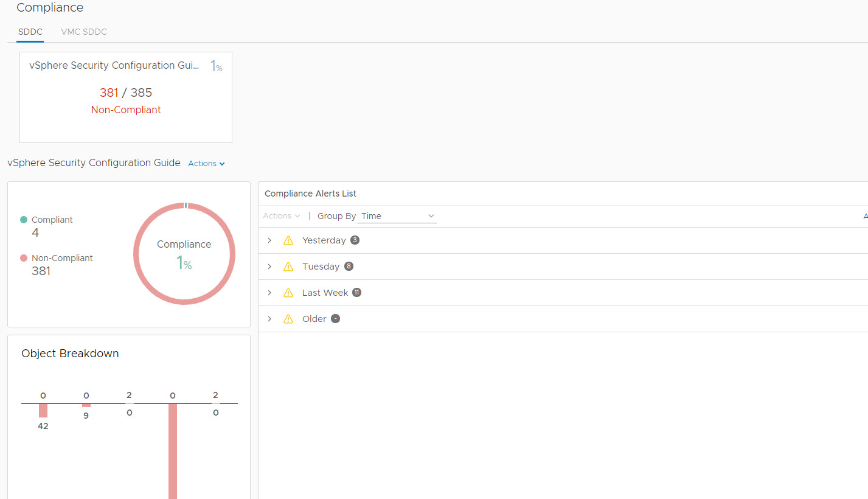Click the red Non-Compliant legend dot

pyautogui.click(x=24, y=258)
